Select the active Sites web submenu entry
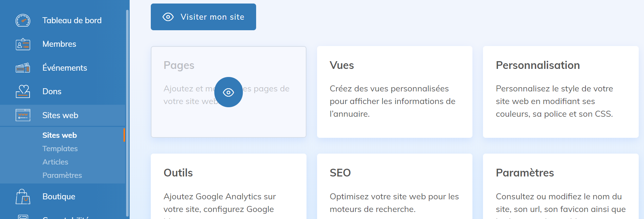Image resolution: width=644 pixels, height=219 pixels. [x=60, y=135]
